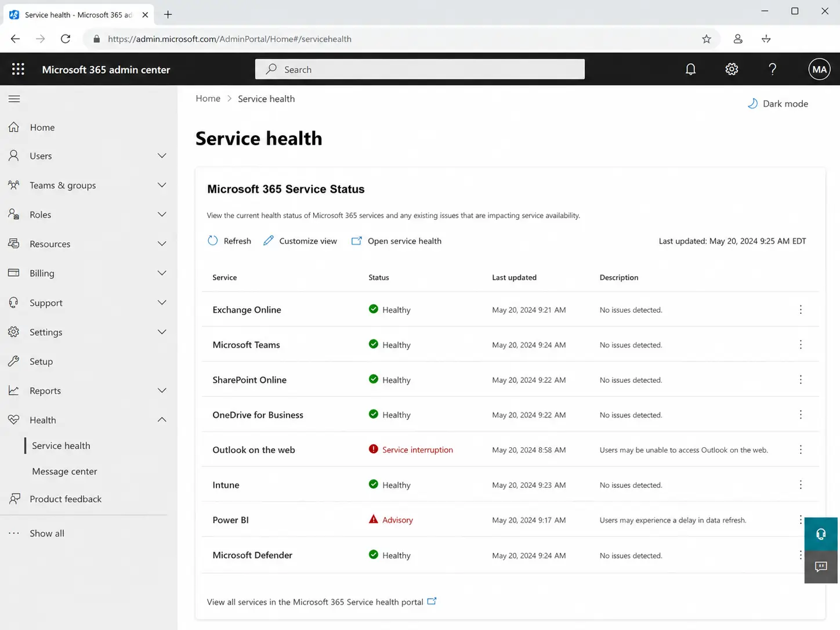Open the MA account avatar
The height and width of the screenshot is (630, 840).
pos(819,69)
